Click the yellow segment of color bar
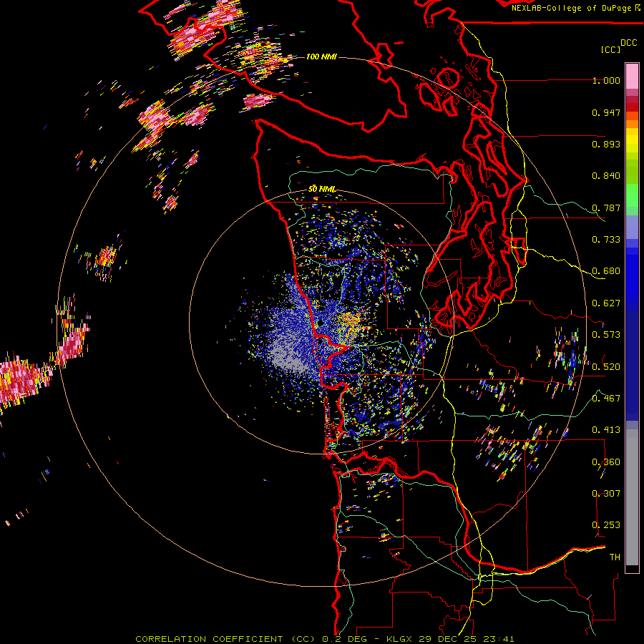 pyautogui.click(x=632, y=140)
